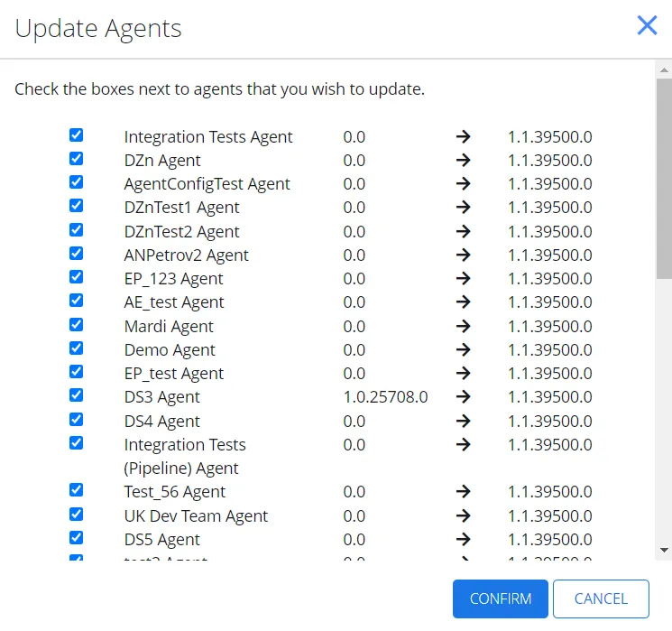Click the arrow icon in DS3 Agent row
The height and width of the screenshot is (631, 672).
coord(464,397)
